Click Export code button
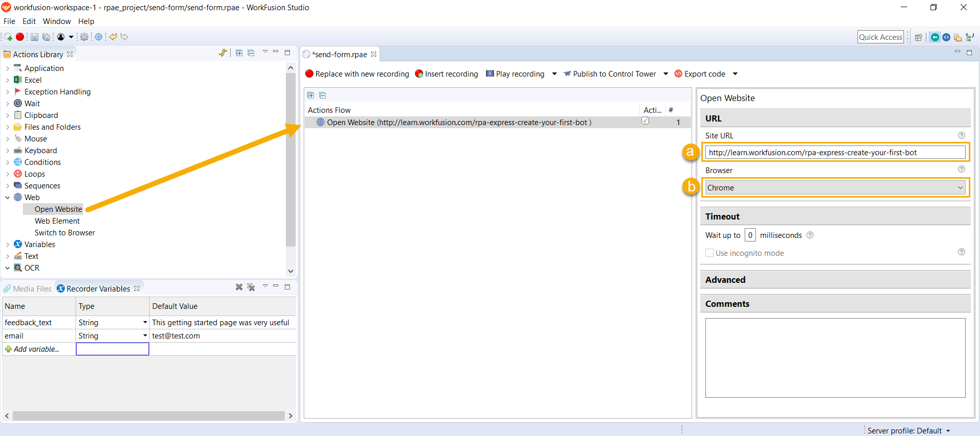This screenshot has width=980, height=436. click(x=700, y=74)
